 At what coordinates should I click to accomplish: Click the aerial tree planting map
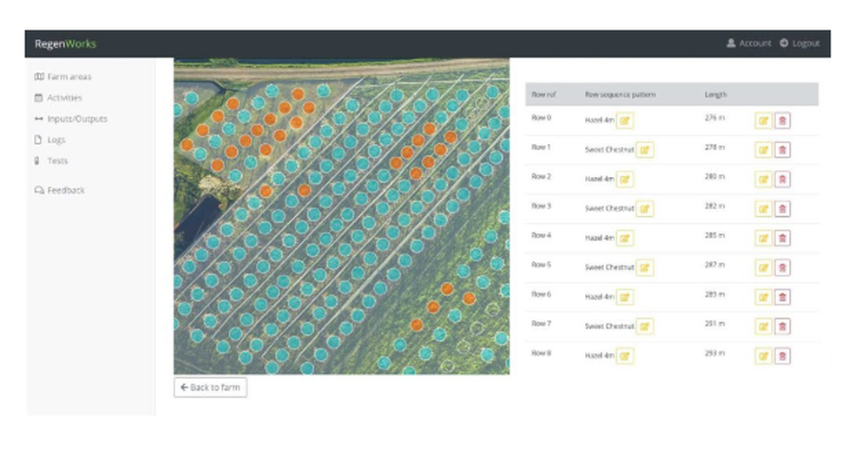click(x=341, y=216)
